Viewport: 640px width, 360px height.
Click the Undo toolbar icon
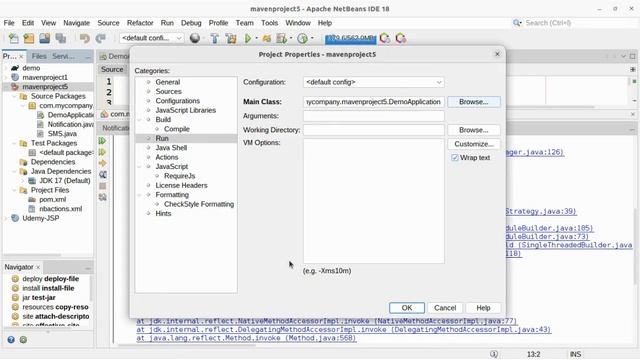point(84,38)
